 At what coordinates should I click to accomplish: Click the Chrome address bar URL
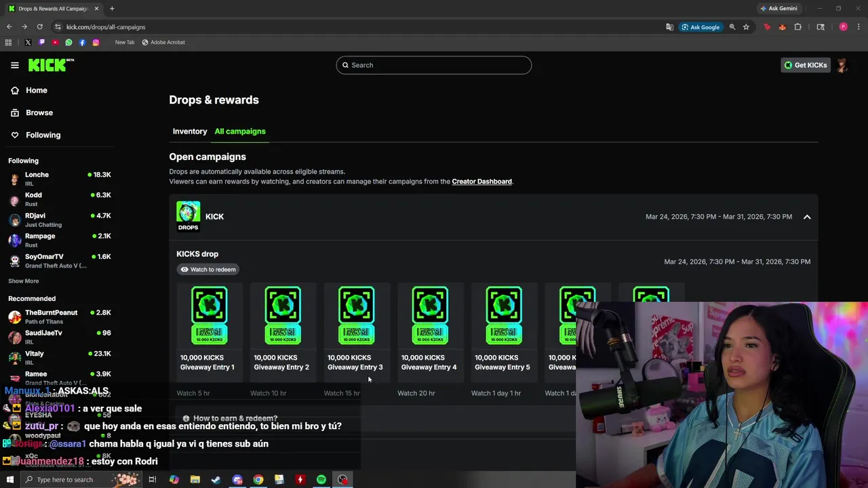(106, 27)
